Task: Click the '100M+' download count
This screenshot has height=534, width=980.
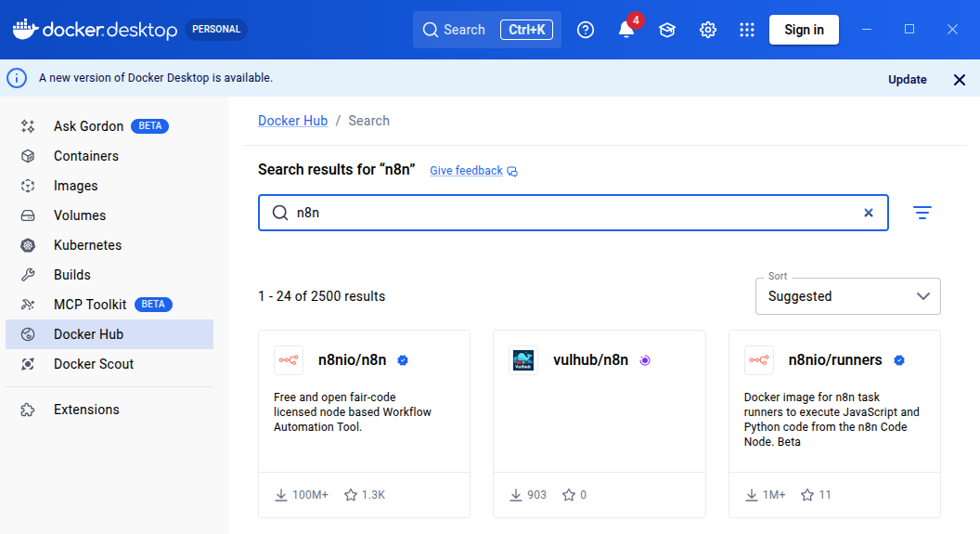Action: [x=310, y=495]
